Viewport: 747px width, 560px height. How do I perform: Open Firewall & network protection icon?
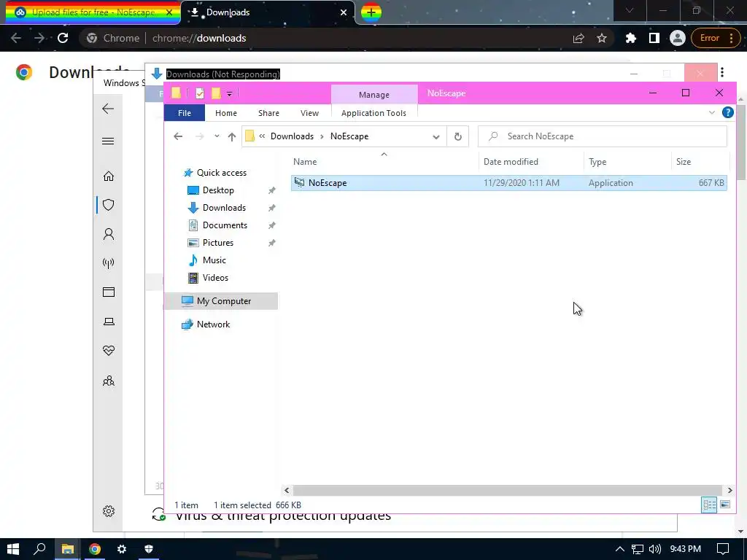tap(109, 263)
